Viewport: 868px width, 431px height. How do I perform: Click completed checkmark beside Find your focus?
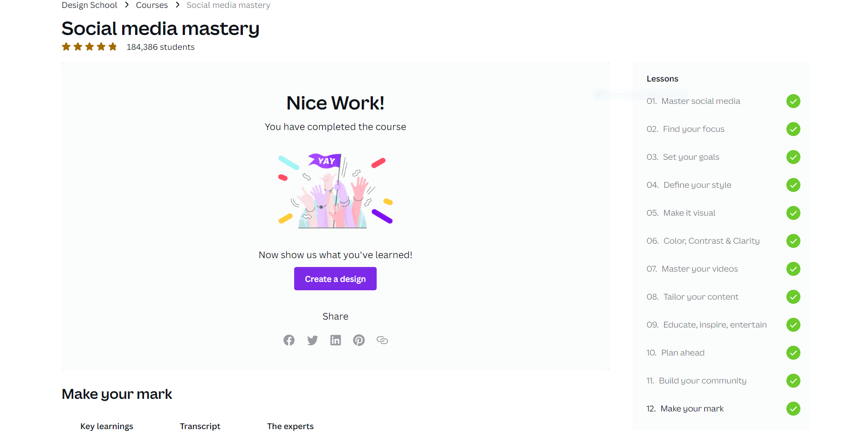793,129
